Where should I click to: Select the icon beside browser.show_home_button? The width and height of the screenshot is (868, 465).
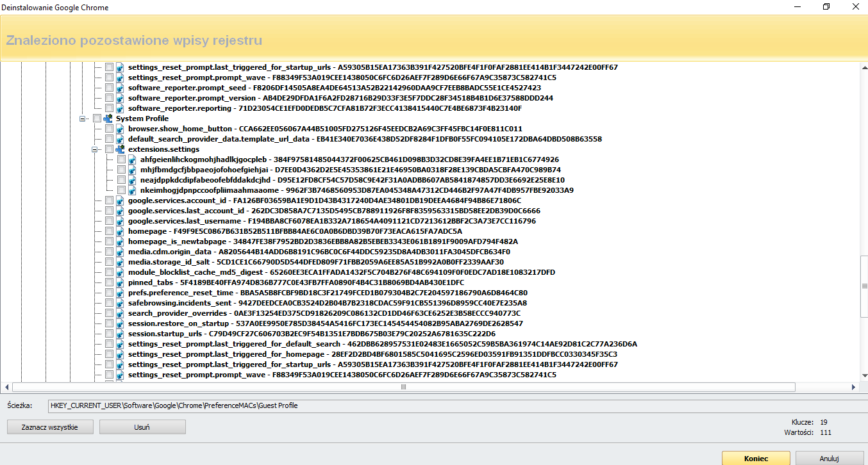click(120, 129)
